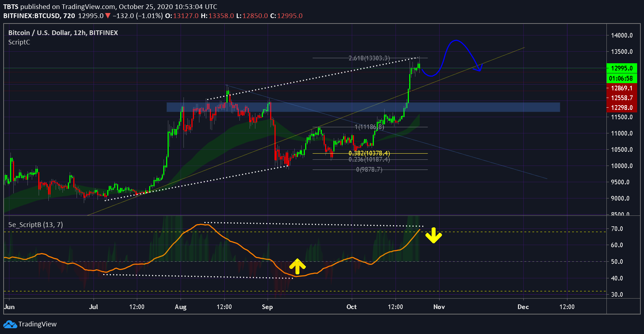
Task: Click the 10000.0 price axis label
Action: pos(622,166)
